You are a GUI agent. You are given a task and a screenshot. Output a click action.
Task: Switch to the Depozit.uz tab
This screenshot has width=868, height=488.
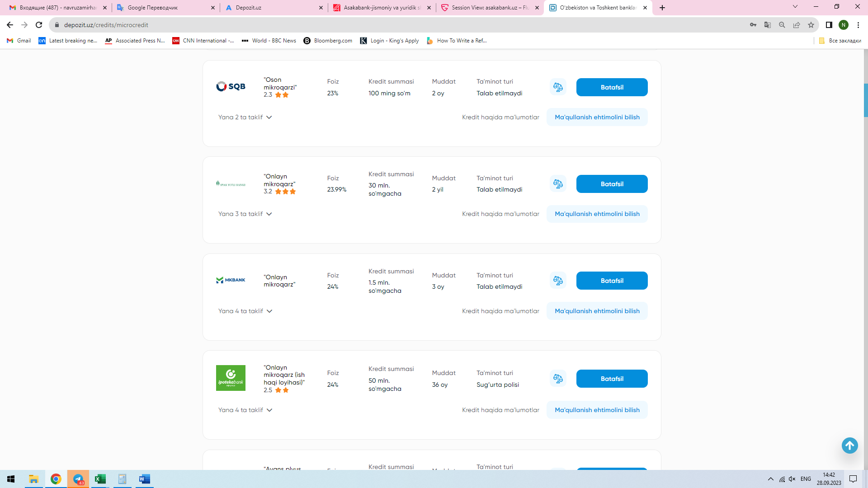tap(274, 8)
